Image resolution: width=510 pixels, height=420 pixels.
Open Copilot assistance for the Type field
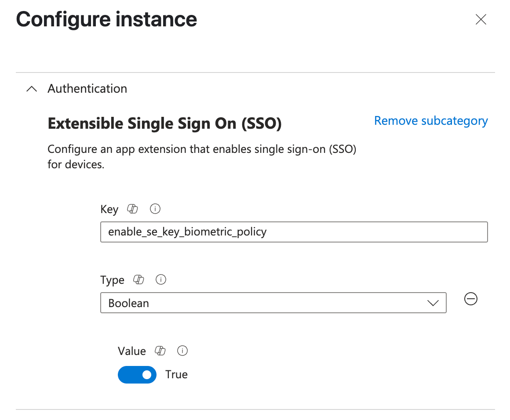pyautogui.click(x=138, y=280)
